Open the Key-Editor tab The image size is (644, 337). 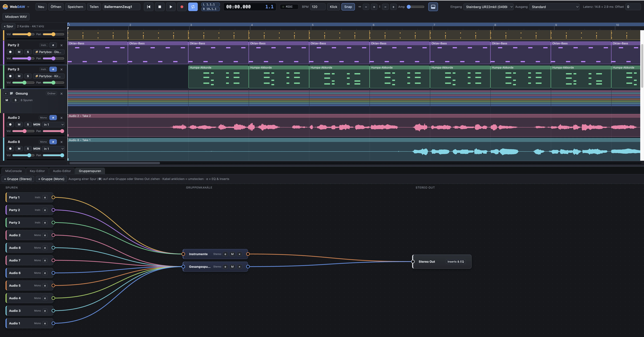(37, 171)
